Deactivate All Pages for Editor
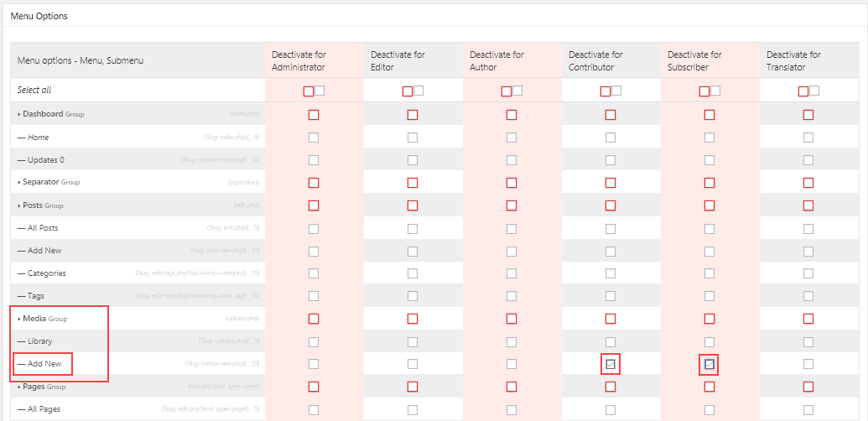This screenshot has height=421, width=868. (413, 410)
